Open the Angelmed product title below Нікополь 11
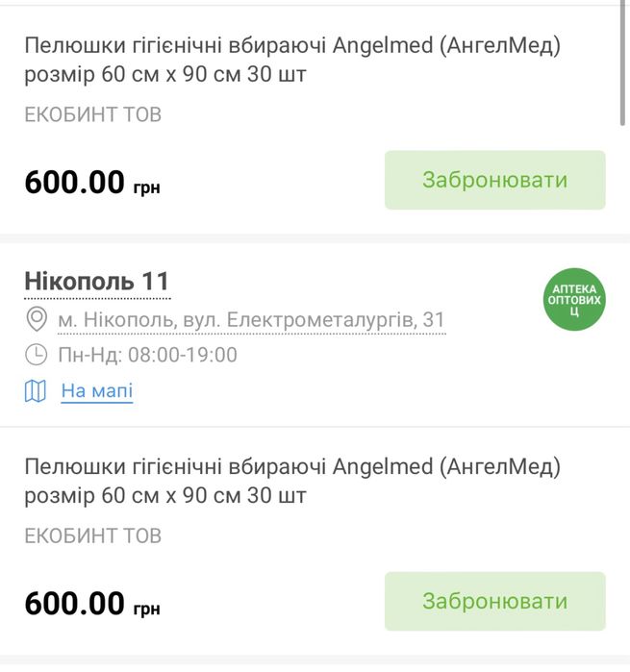 pos(291,481)
